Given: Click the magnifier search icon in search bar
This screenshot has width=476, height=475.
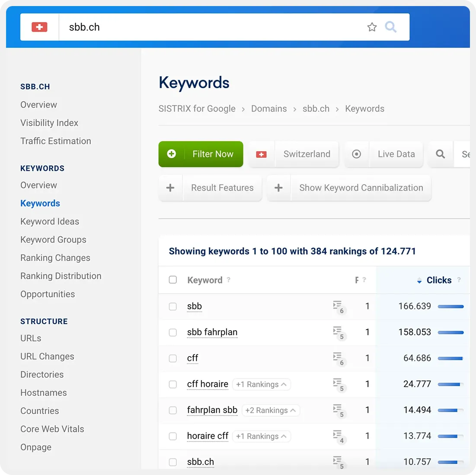Looking at the screenshot, I should (390, 27).
